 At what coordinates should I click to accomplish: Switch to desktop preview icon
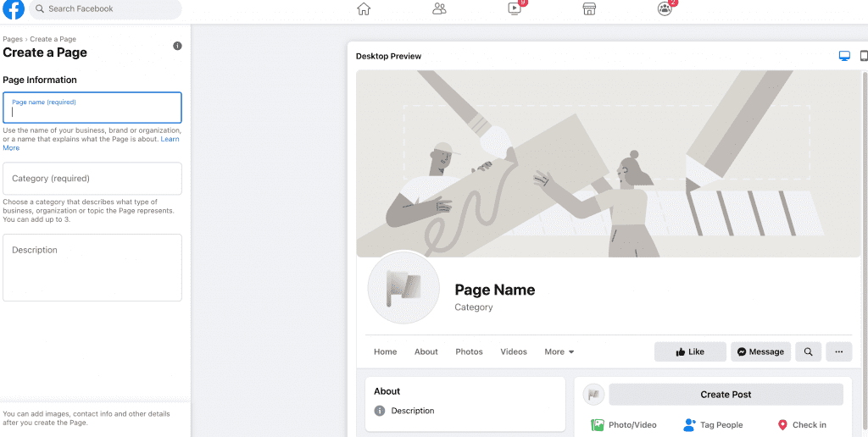tap(844, 56)
